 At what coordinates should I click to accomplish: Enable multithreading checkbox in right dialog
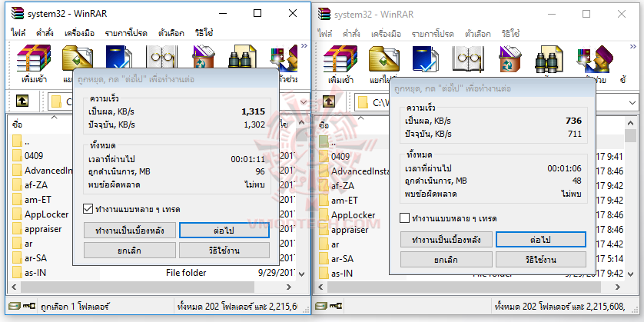(404, 218)
